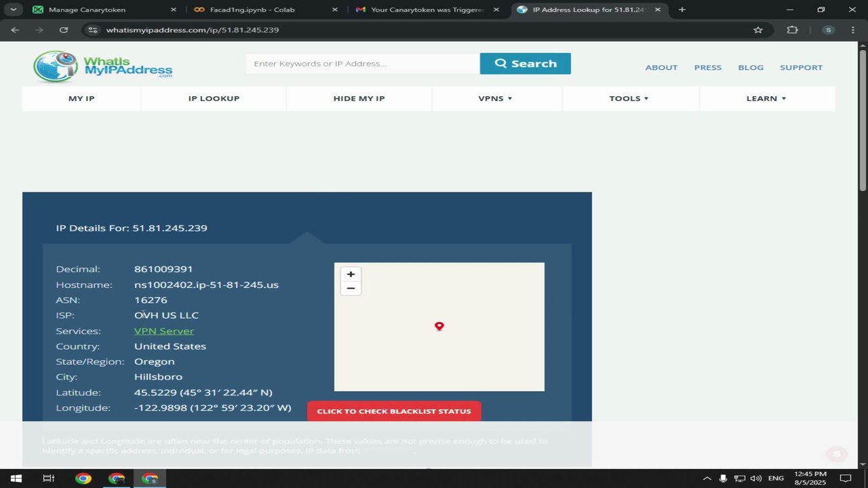
Task: Open the browser extensions menu
Action: tap(793, 30)
